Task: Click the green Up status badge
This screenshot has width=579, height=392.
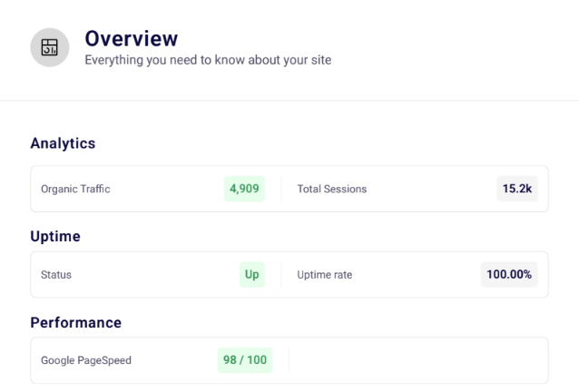Action: pyautogui.click(x=251, y=275)
